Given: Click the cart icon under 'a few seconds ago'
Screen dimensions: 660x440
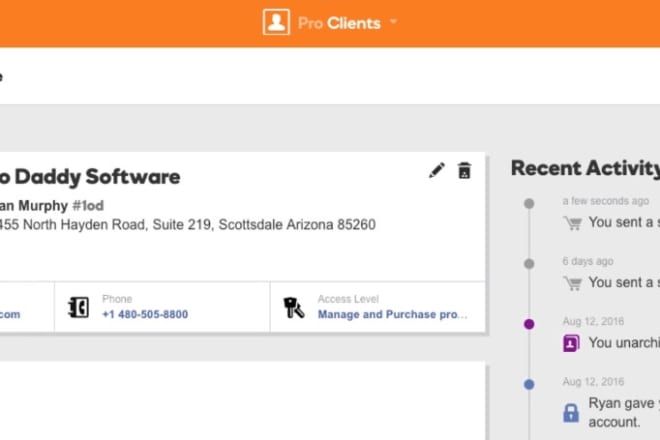Looking at the screenshot, I should point(573,223).
